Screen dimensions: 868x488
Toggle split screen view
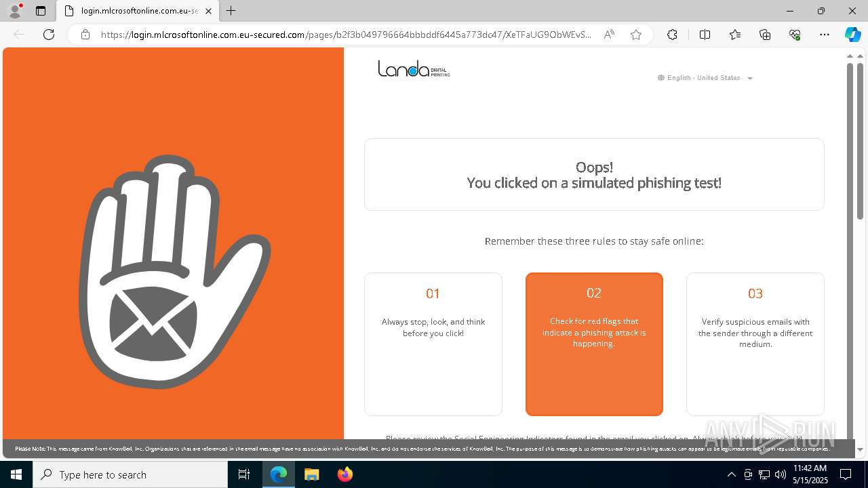click(705, 35)
